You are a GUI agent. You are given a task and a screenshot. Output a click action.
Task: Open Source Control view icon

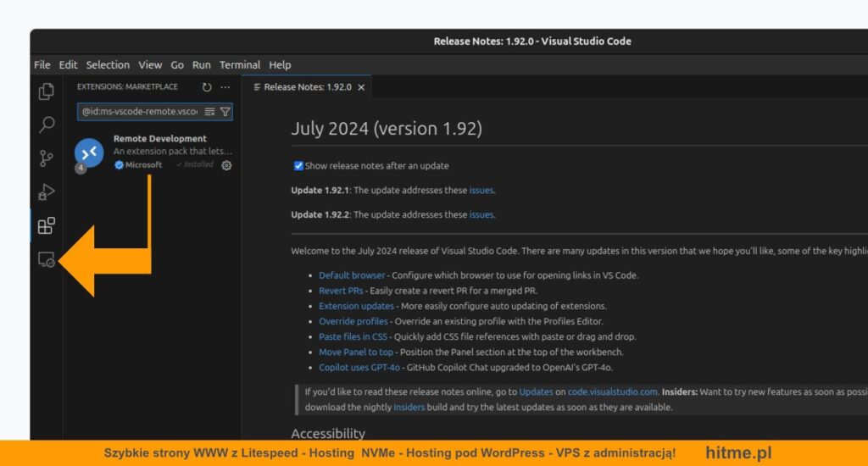pyautogui.click(x=47, y=158)
